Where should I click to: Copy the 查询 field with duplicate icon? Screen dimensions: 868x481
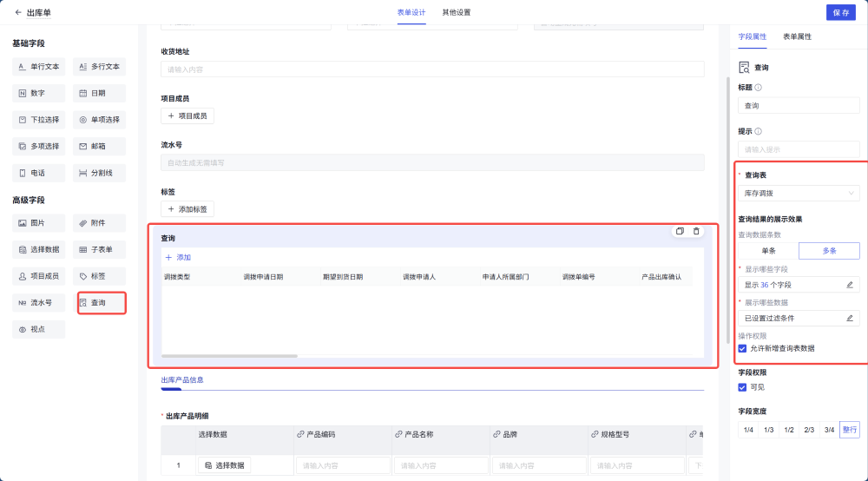pyautogui.click(x=680, y=231)
